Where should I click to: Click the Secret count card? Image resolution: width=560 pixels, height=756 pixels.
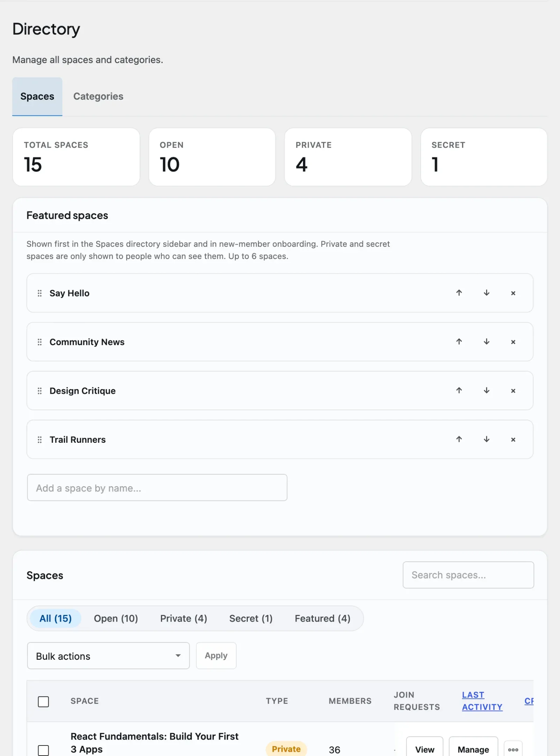pos(484,157)
